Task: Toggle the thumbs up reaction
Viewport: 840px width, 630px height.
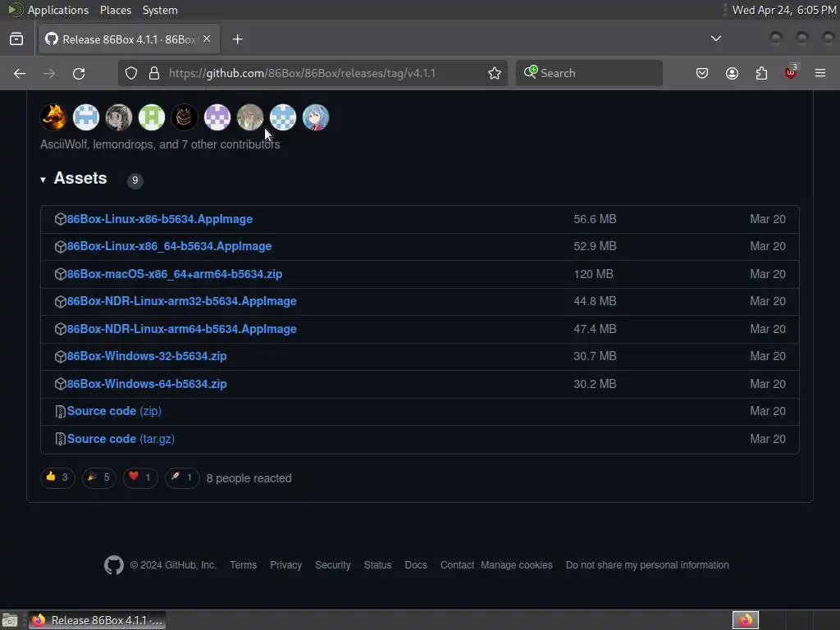Action: (x=57, y=477)
